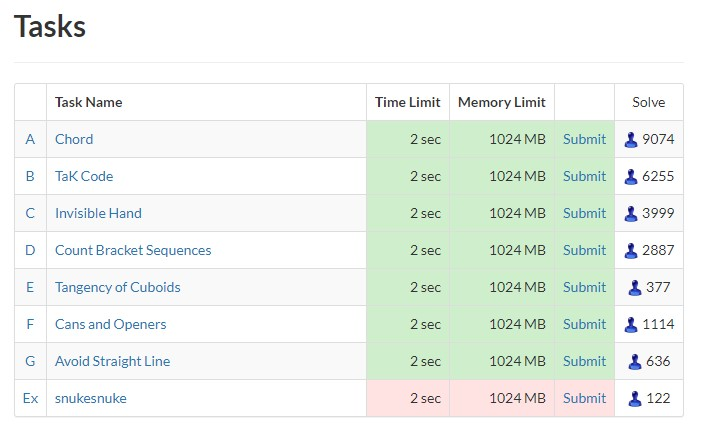Click solver icon beside 2887 count
The height and width of the screenshot is (432, 710).
click(631, 250)
